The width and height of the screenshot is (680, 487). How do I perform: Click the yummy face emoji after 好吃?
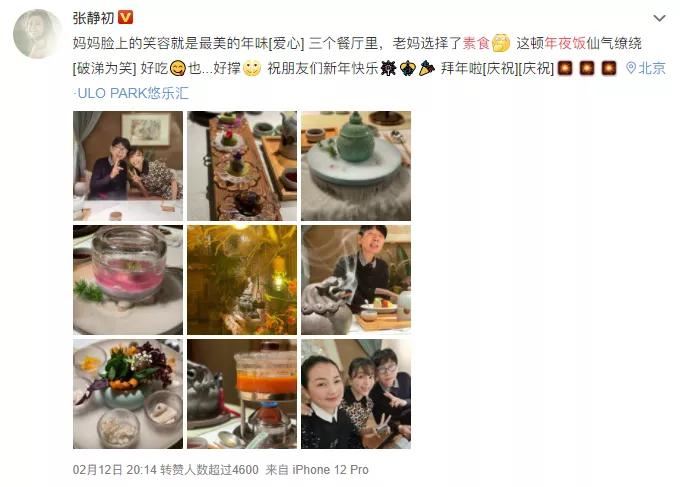click(x=178, y=68)
